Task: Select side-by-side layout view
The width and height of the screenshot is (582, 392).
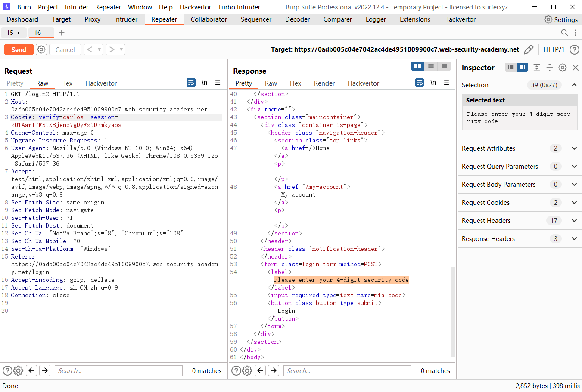Action: pos(417,66)
